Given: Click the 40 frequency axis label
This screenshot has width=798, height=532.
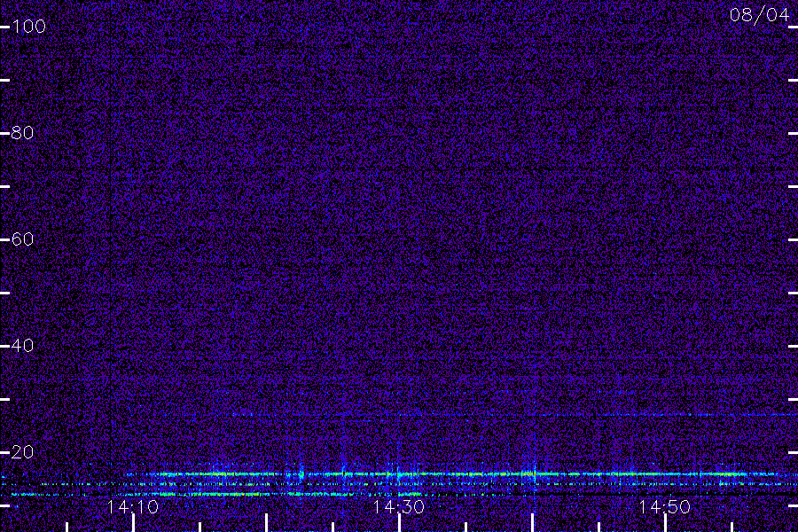Looking at the screenshot, I should coord(22,346).
